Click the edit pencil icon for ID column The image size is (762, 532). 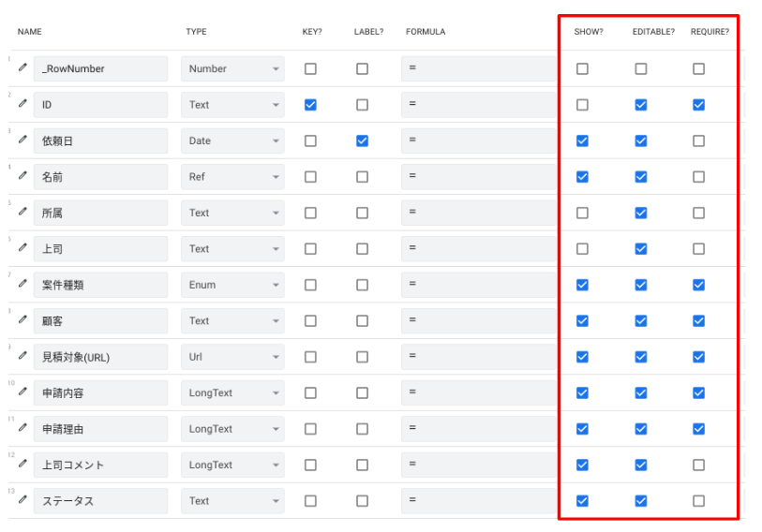23,103
